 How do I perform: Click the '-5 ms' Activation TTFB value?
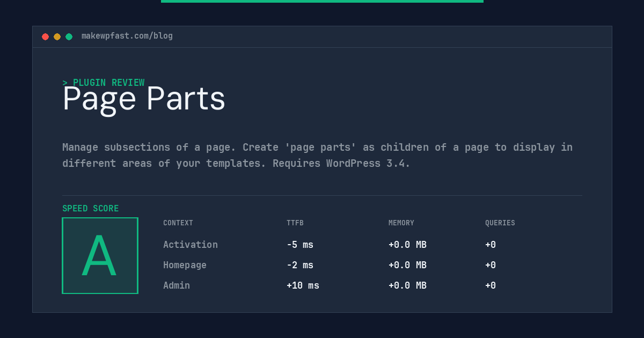300,245
